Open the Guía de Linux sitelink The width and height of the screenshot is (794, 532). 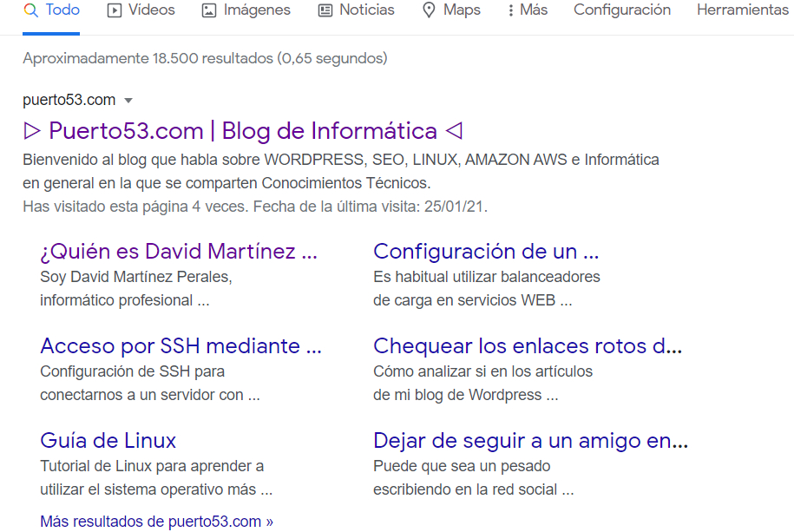pos(108,441)
